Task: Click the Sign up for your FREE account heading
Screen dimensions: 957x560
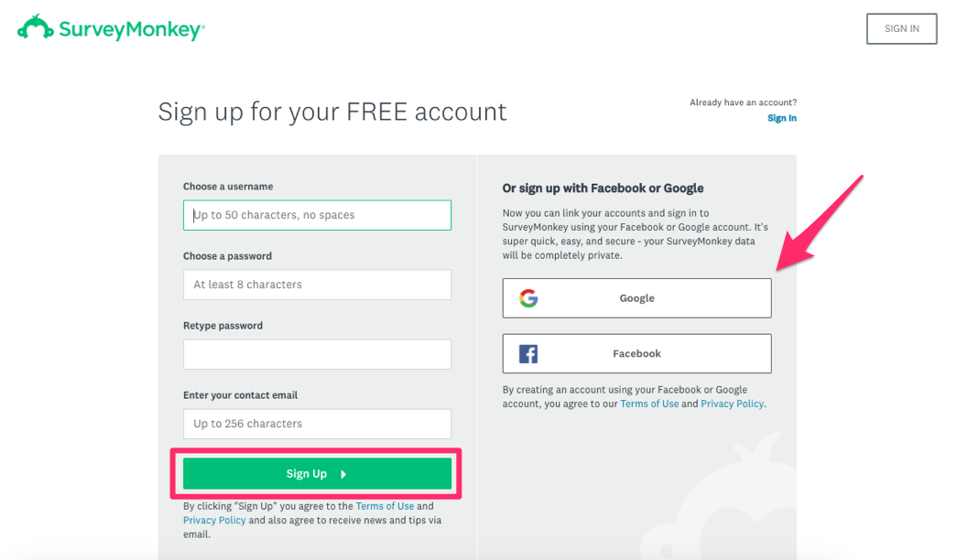Action: (x=332, y=113)
